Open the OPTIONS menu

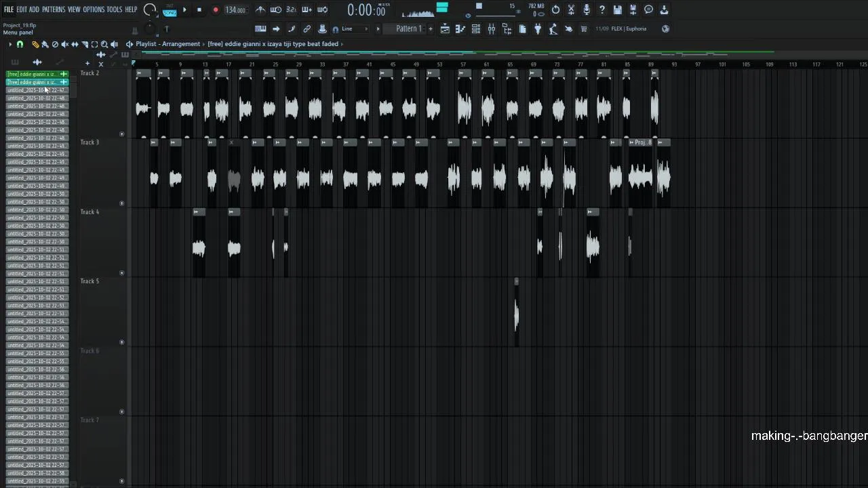94,9
